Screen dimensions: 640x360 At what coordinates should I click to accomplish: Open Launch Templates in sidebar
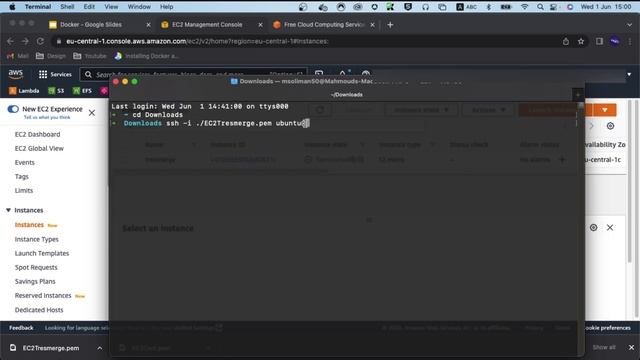point(42,253)
